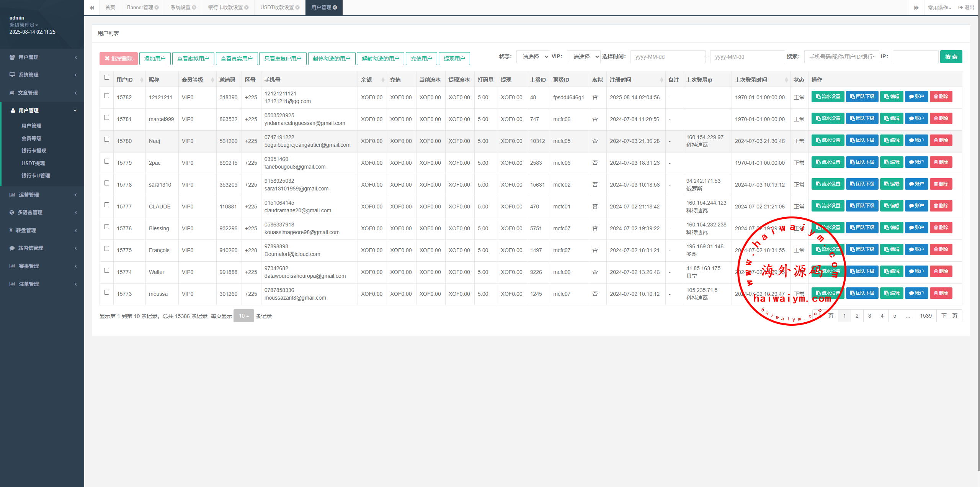Open the VIP 请选择 dropdown
Image resolution: width=980 pixels, height=487 pixels.
(x=583, y=57)
